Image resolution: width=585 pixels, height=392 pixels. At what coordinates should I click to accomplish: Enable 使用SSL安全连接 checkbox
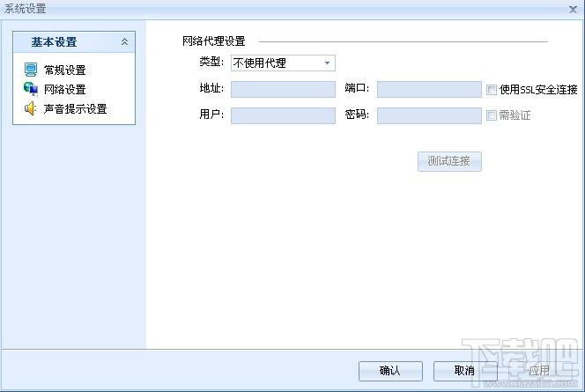point(492,90)
